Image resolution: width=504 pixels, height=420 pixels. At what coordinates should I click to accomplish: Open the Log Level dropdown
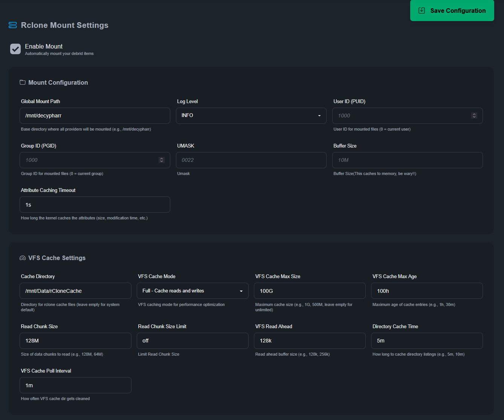251,116
